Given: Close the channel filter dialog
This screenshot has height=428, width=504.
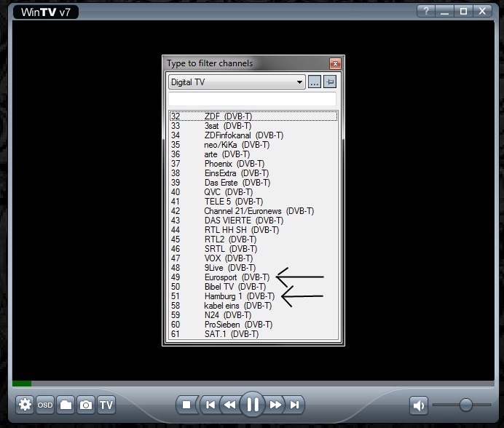Looking at the screenshot, I should [335, 63].
